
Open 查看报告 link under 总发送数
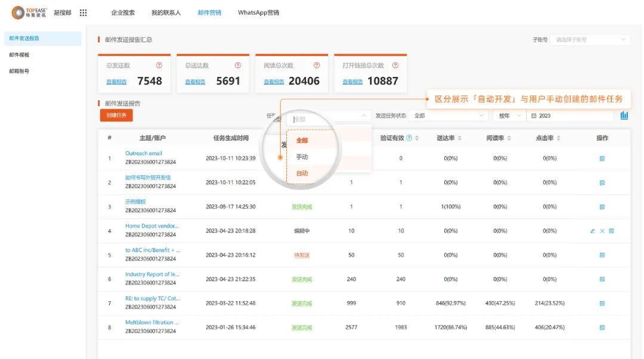click(117, 82)
